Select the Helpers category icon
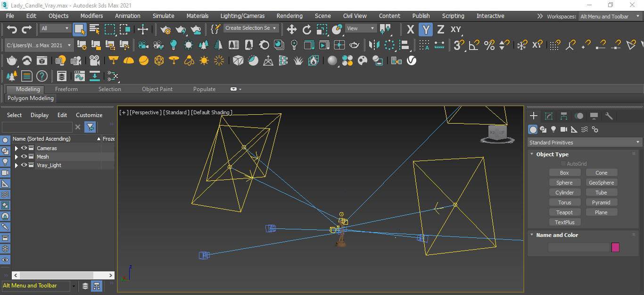644x295 pixels. tap(574, 129)
